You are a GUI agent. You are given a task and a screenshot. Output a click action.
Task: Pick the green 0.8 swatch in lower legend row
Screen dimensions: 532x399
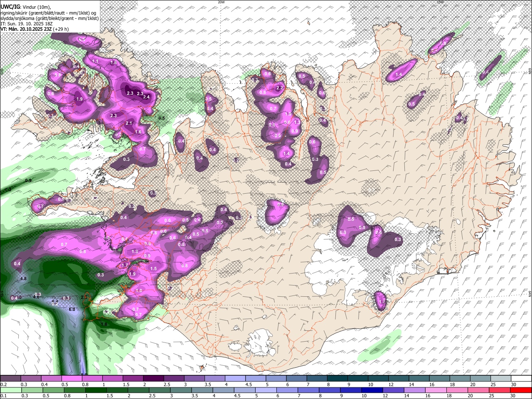click(x=74, y=390)
